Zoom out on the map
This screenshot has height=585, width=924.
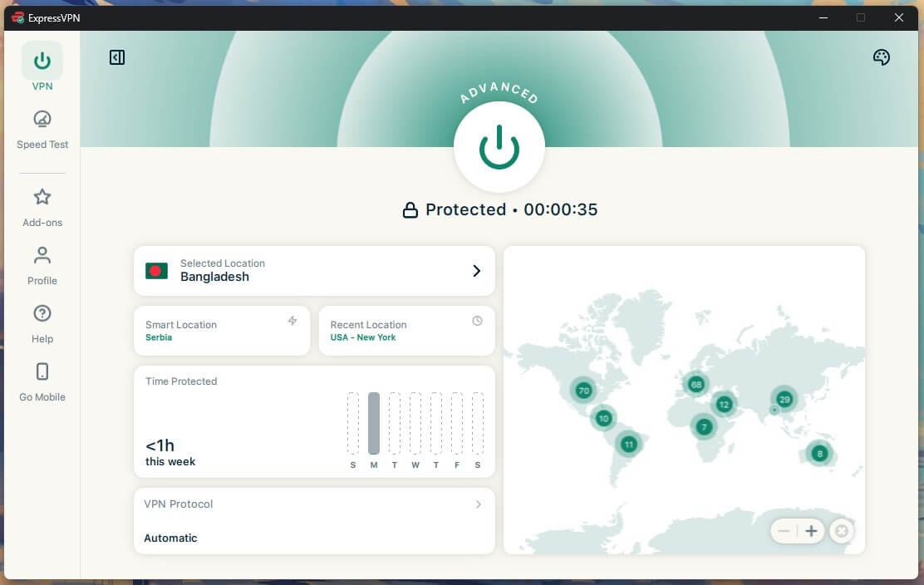784,531
